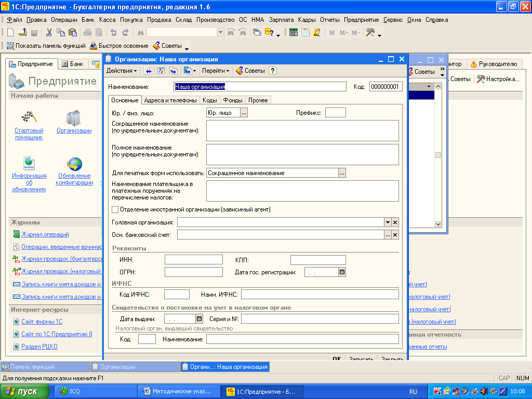Expand the main toolbar search combo box arrow
This screenshot has width=532, height=399.
220,33
